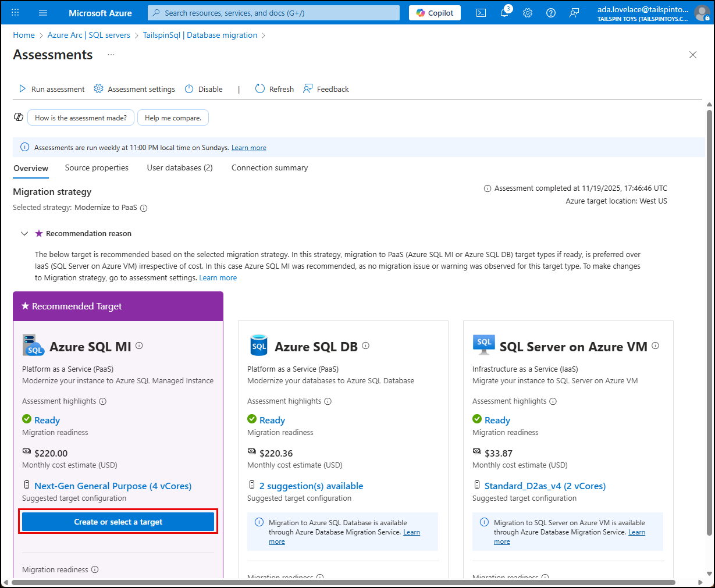715x588 pixels.
Task: Collapse the Recommendation reason section
Action: click(24, 233)
